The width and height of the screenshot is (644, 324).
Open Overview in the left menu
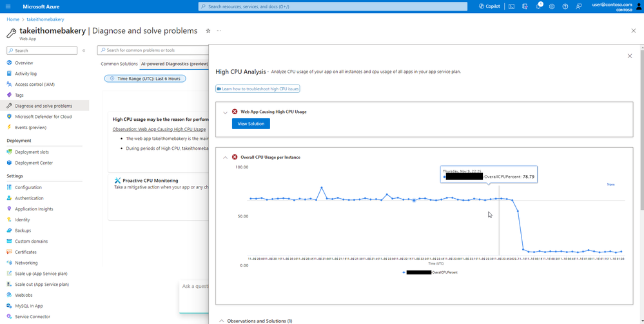[x=24, y=63]
